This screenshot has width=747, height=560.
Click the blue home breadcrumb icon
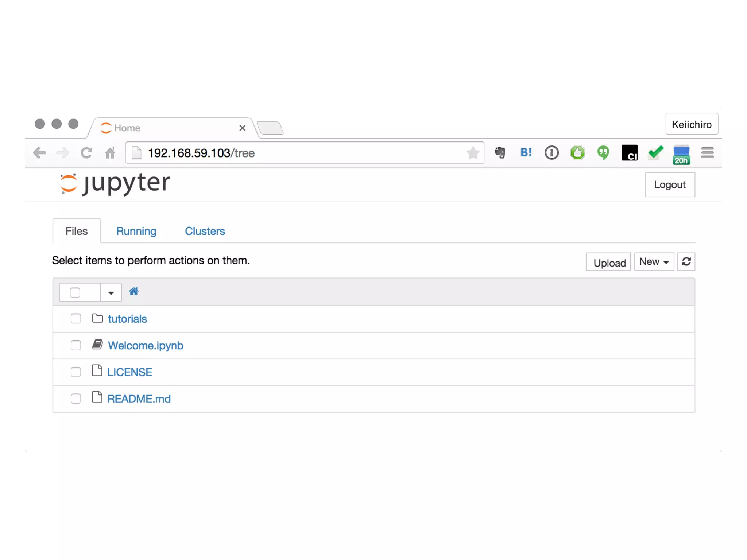click(133, 291)
